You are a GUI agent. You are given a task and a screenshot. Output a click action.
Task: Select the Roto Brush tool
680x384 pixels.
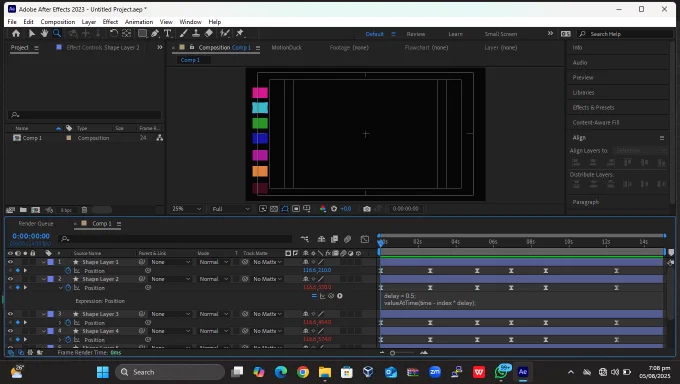coord(224,33)
